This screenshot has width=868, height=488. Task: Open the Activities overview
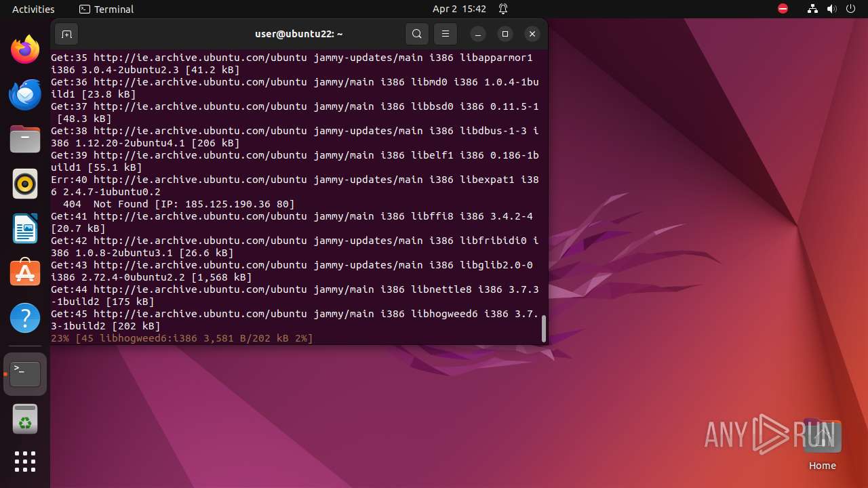pos(33,9)
